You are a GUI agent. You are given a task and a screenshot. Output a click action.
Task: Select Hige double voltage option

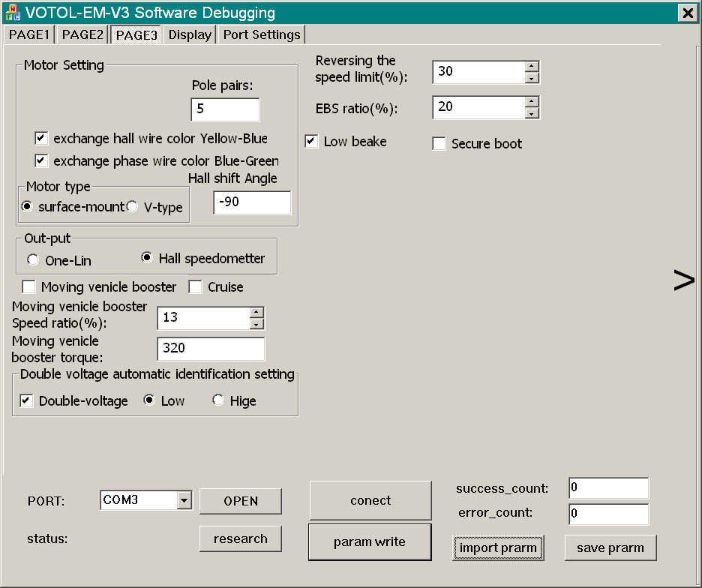pos(218,400)
